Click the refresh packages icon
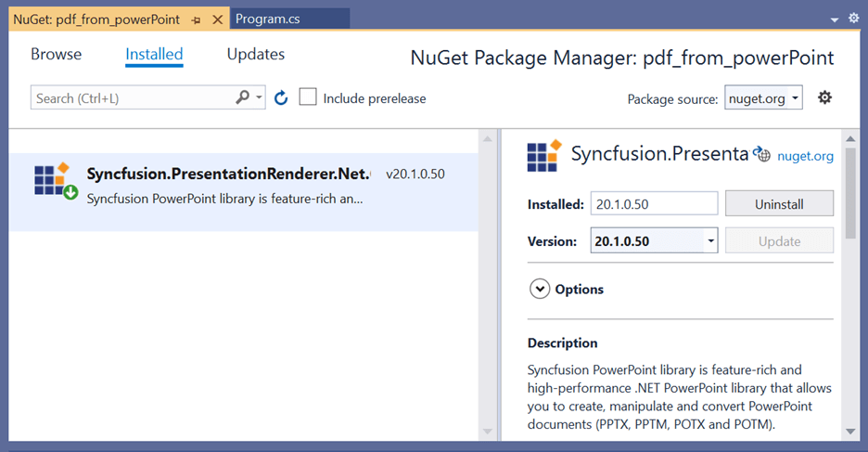 [x=282, y=97]
